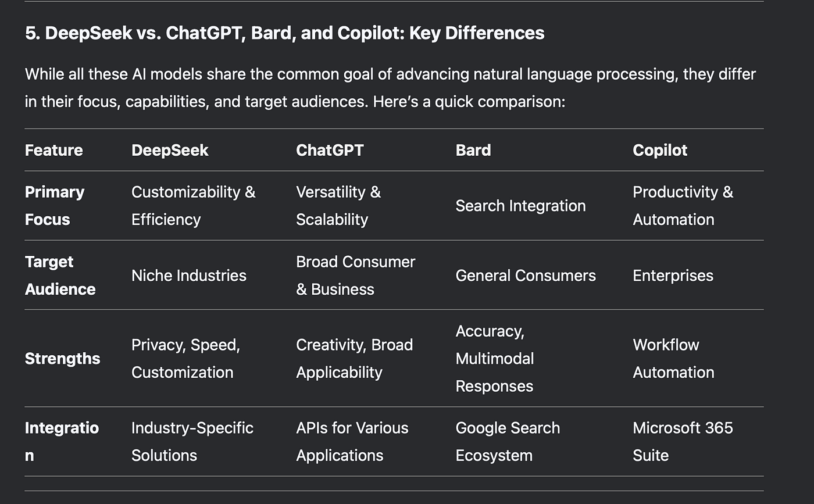Click the section 5 Key Differences heading
Image resolution: width=814 pixels, height=504 pixels.
tap(284, 33)
